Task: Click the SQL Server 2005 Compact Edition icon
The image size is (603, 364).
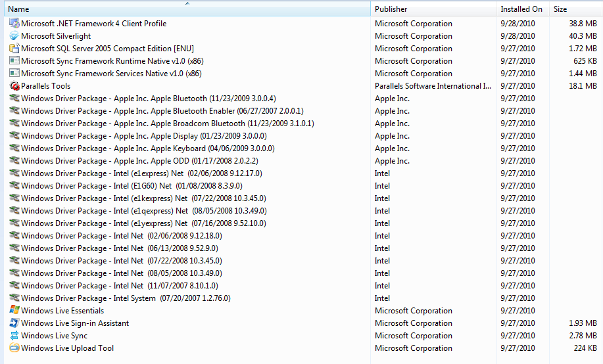Action: pyautogui.click(x=14, y=49)
